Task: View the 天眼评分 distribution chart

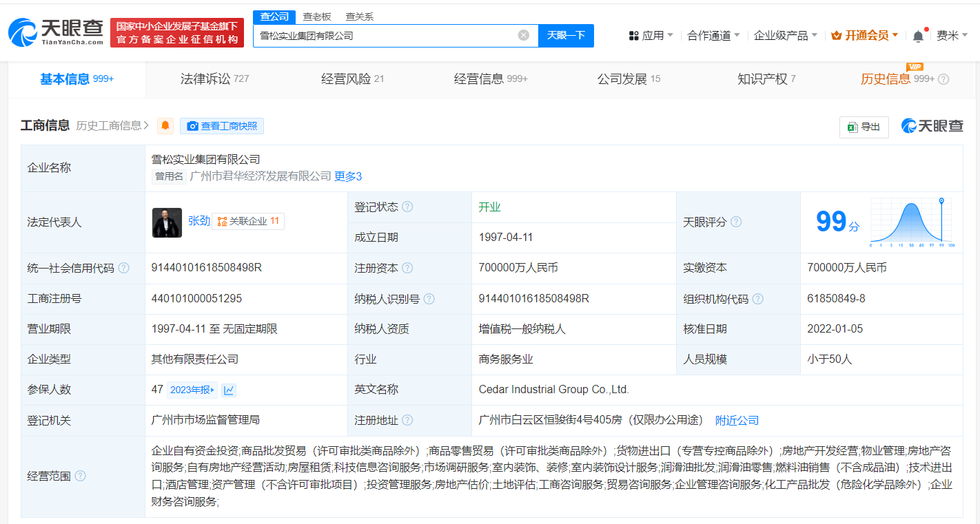Action: tap(912, 222)
